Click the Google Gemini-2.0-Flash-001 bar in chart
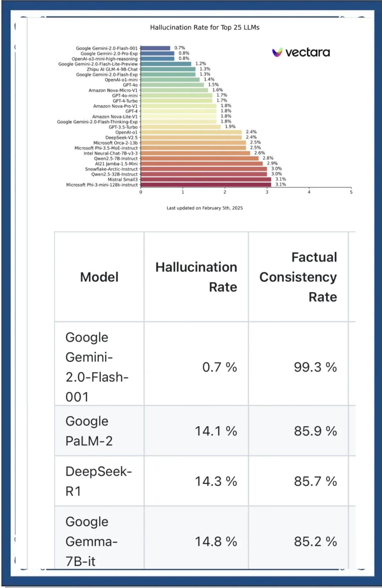 155,48
